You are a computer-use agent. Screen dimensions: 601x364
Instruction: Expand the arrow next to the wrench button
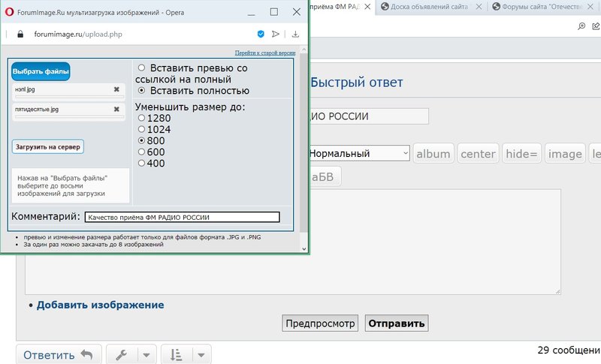coord(146,355)
